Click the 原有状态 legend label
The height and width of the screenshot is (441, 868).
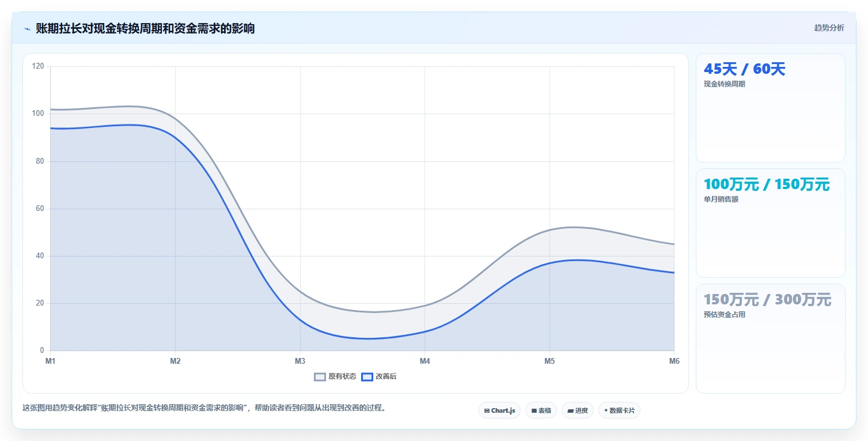(x=342, y=377)
